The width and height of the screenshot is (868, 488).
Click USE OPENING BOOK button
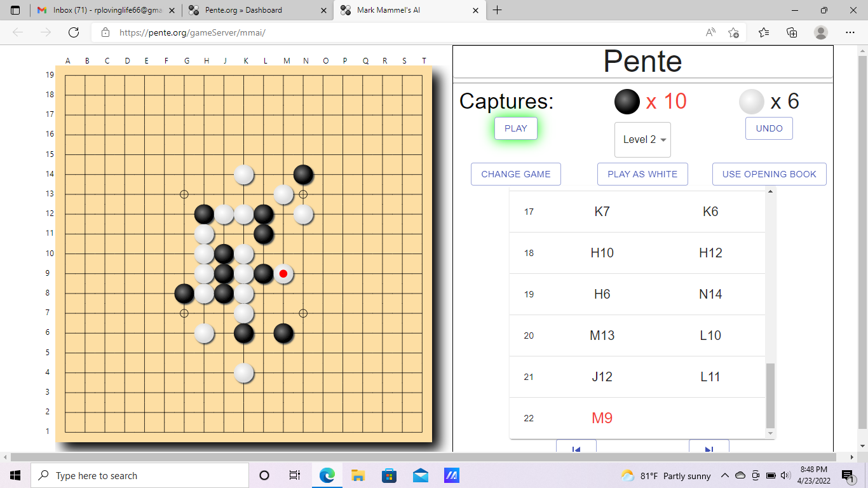coord(769,174)
